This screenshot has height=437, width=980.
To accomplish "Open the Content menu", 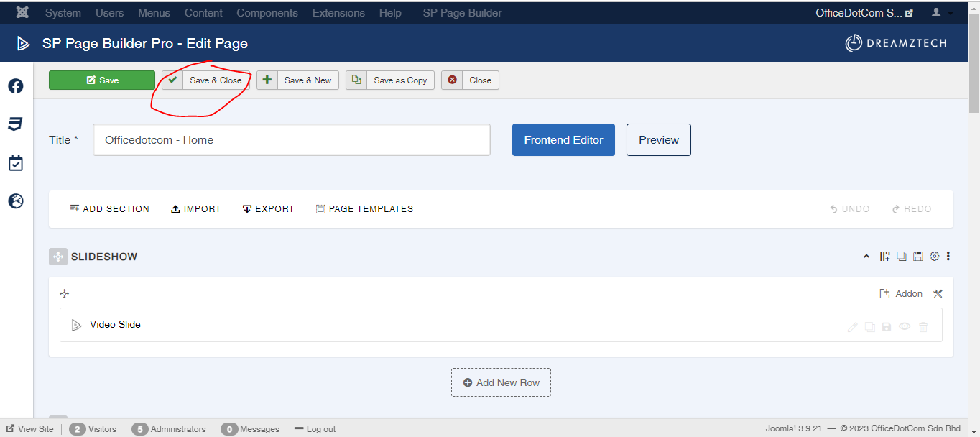I will pos(204,13).
